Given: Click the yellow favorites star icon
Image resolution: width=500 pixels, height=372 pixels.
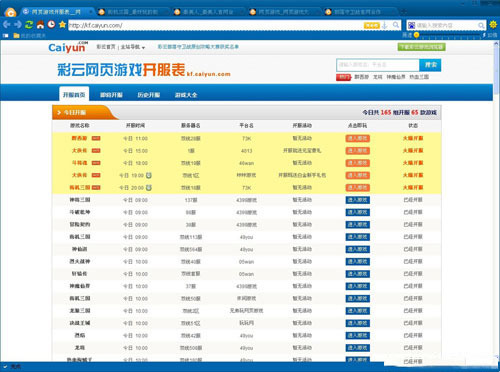Looking at the screenshot, I should point(62,24).
